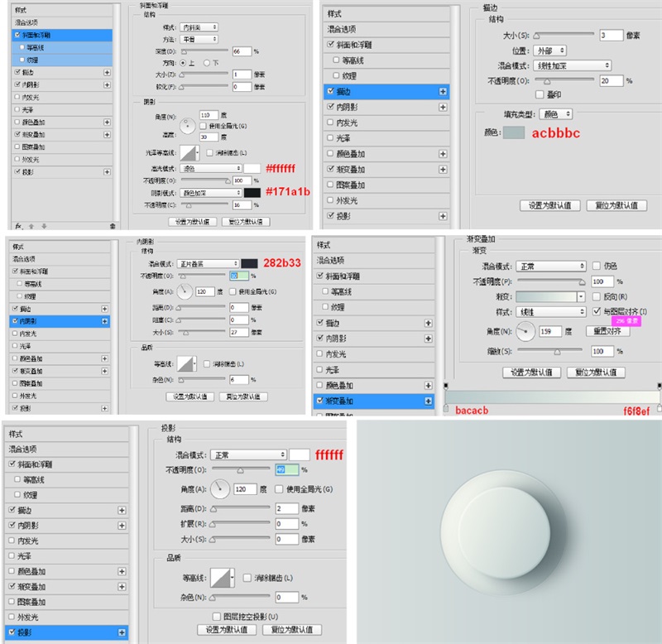Click the angle dial beside the 159 degree field

click(x=525, y=331)
